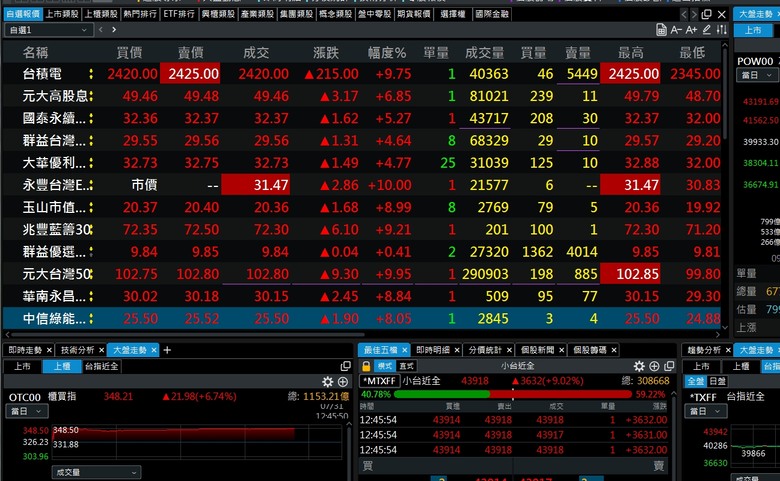Image resolution: width=780 pixels, height=481 pixels.
Task: Open 當日 dropdown under POW00
Action: 756,76
